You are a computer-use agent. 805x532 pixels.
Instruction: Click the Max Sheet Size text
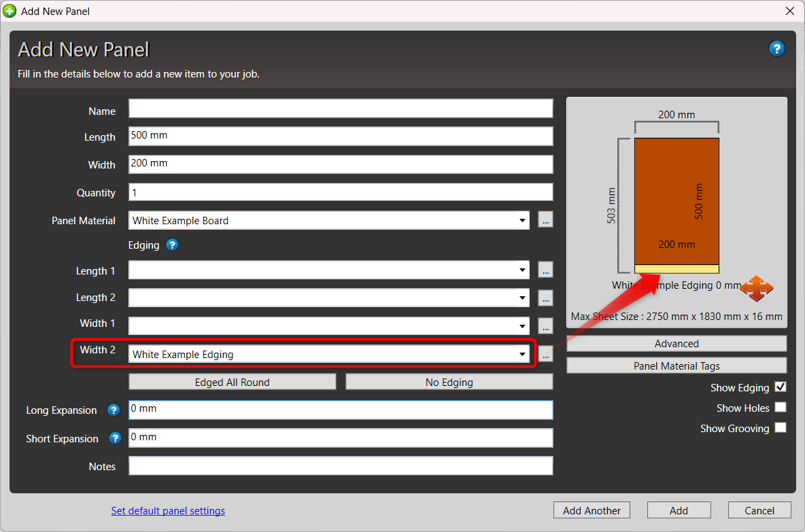click(x=676, y=317)
